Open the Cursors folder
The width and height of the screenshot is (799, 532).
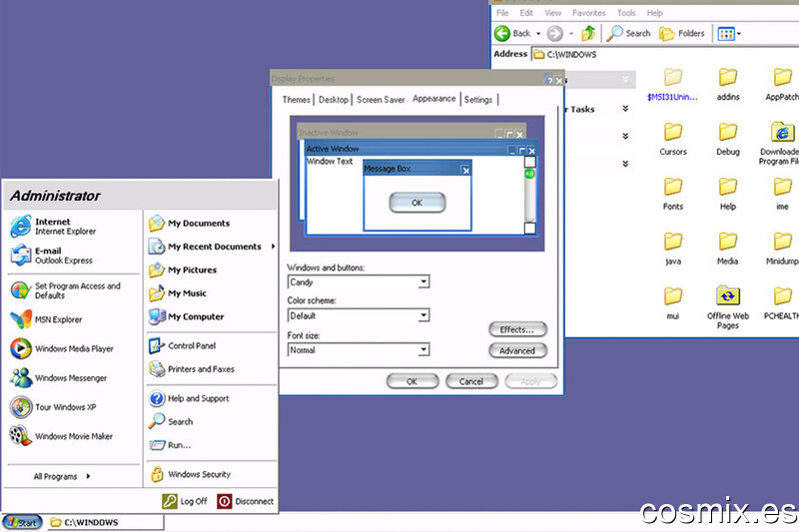(x=673, y=139)
